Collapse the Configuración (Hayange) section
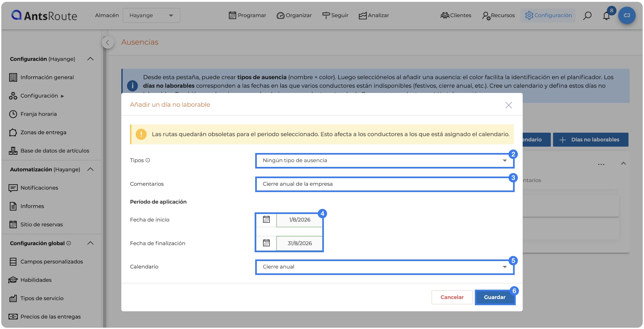Viewport: 644px width, 329px height. tap(90, 59)
